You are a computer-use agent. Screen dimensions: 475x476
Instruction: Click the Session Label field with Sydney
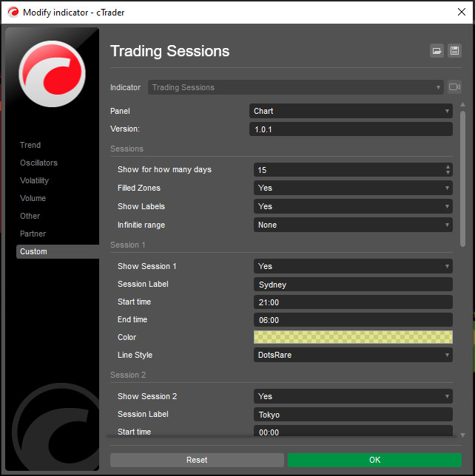point(353,285)
